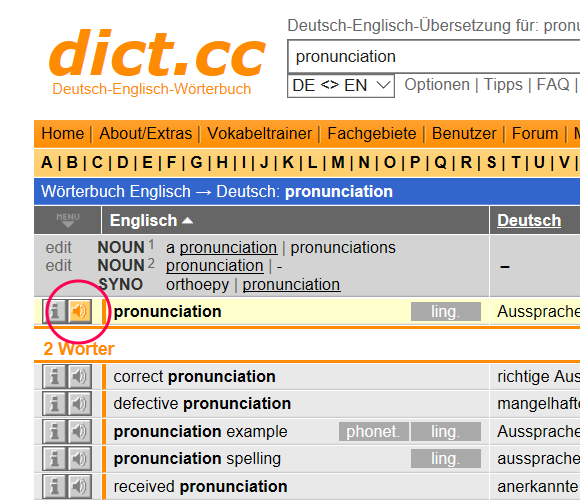
Task: Jump to letter F in alphabet index
Action: pos(171,163)
